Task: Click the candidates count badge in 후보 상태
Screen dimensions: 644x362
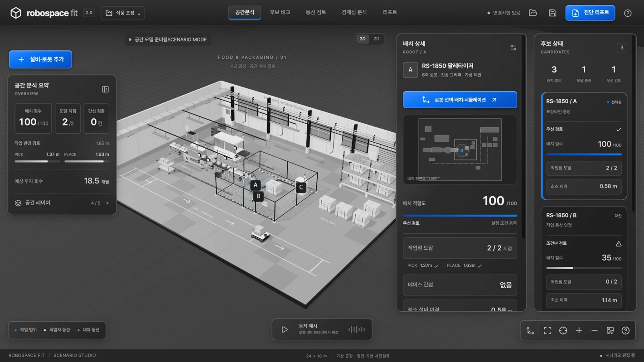Action: click(622, 48)
